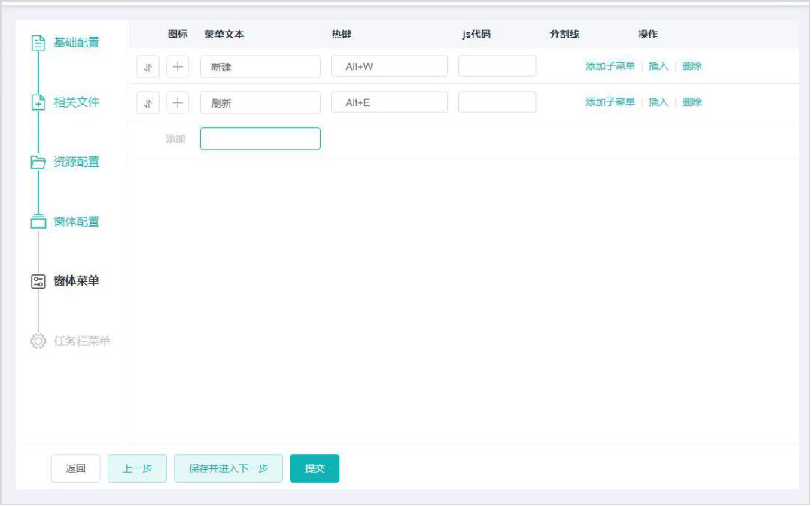Click the 资源配置 folder step icon
The width and height of the screenshot is (812, 506).
coord(38,162)
